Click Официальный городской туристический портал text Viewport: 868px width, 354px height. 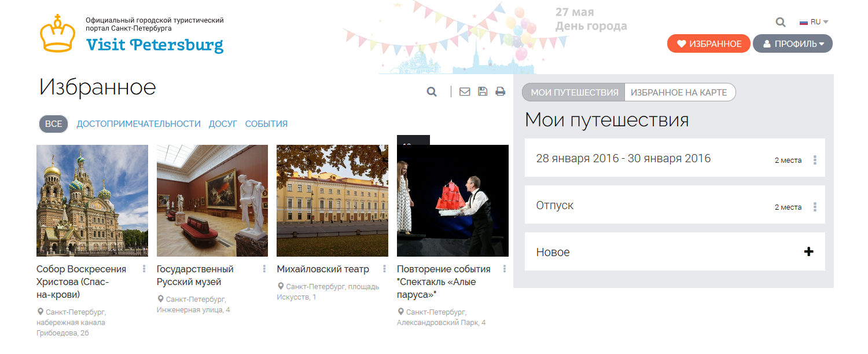155,24
